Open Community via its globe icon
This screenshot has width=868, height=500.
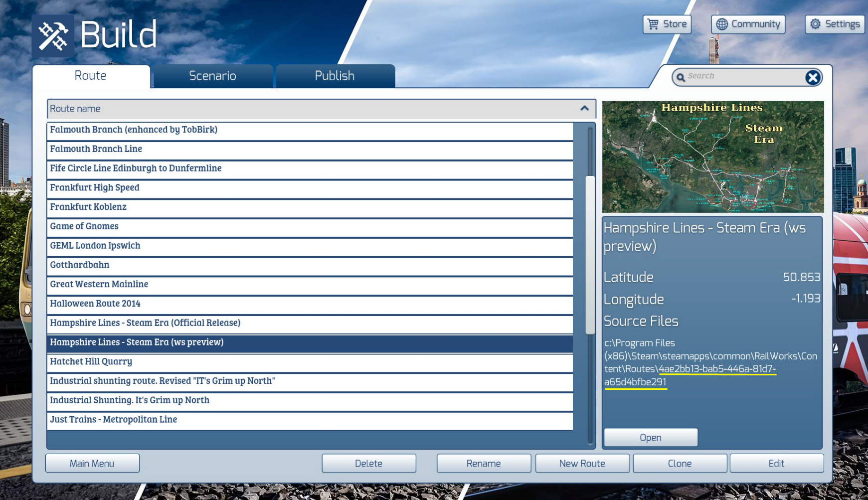pyautogui.click(x=722, y=24)
